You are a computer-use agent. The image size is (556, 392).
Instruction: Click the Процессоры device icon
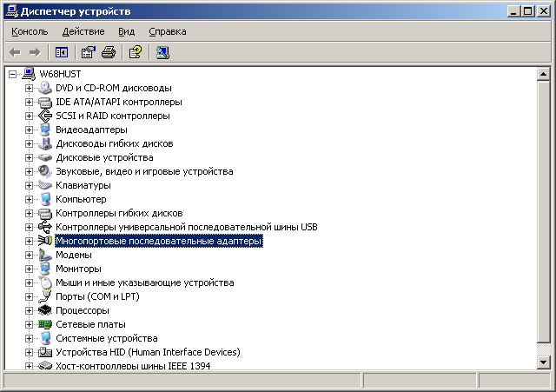pyautogui.click(x=45, y=310)
